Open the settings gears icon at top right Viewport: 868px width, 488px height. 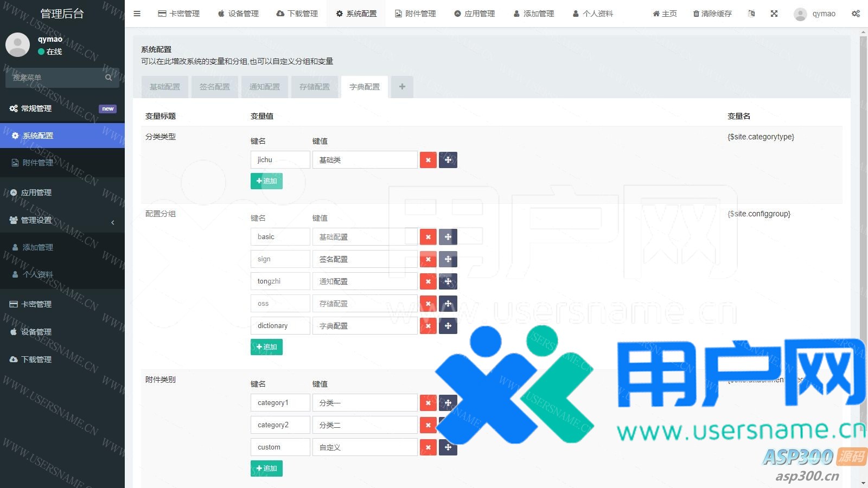pos(856,14)
